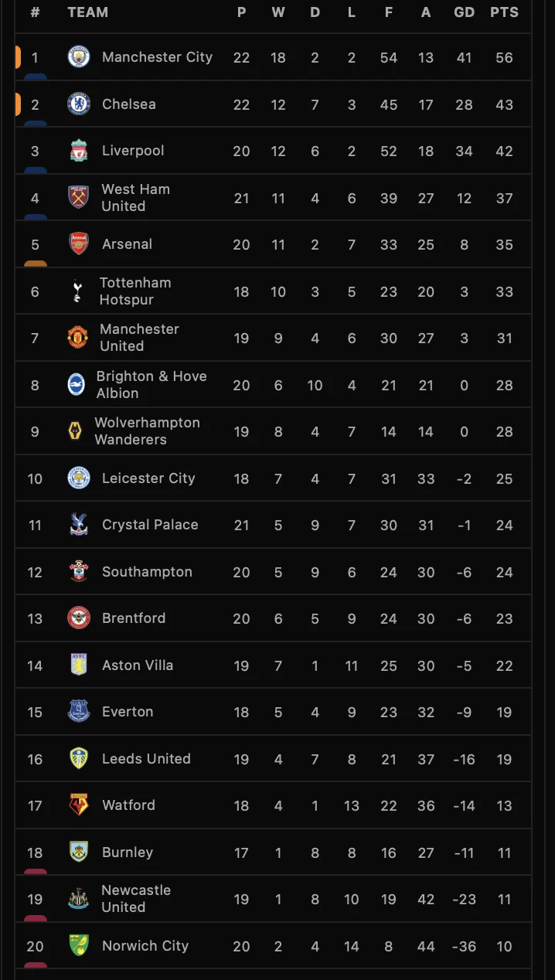Click Burnley's points value 11
Image resolution: width=555 pixels, height=980 pixels.
504,852
